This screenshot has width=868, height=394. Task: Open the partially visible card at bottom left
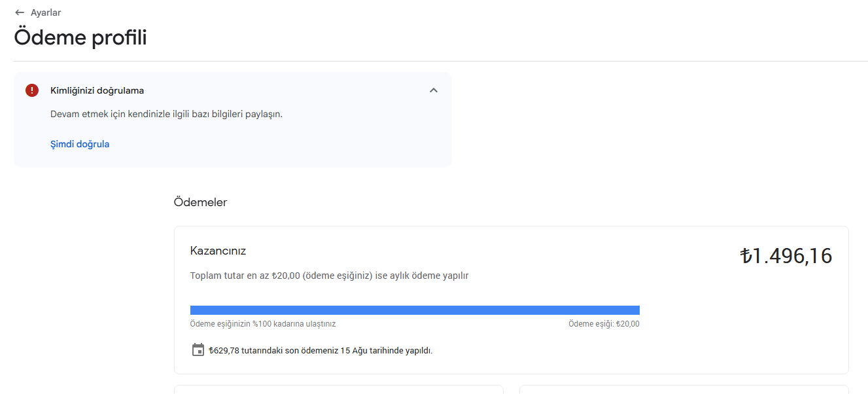[x=339, y=389]
